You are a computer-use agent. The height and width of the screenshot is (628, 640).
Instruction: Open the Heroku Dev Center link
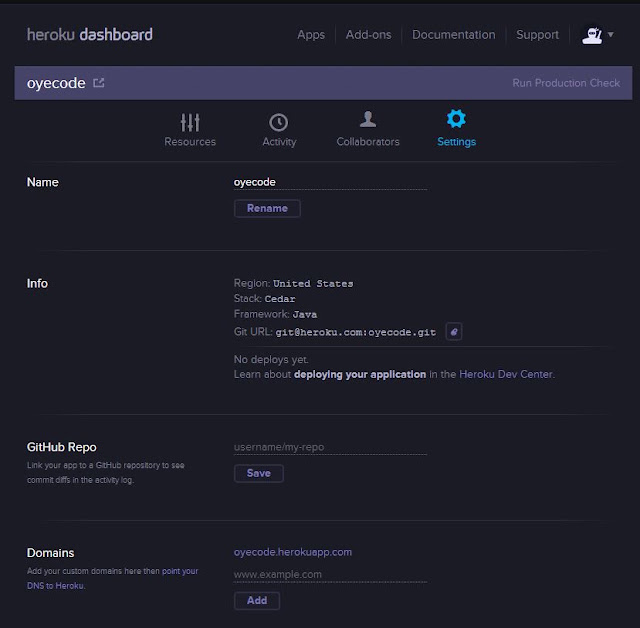(x=506, y=374)
